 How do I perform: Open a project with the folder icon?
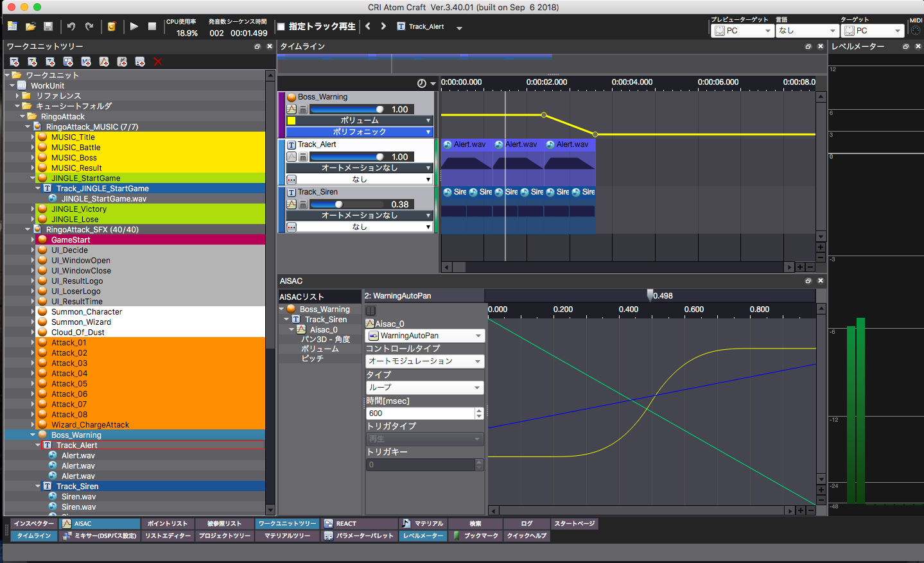(30, 26)
